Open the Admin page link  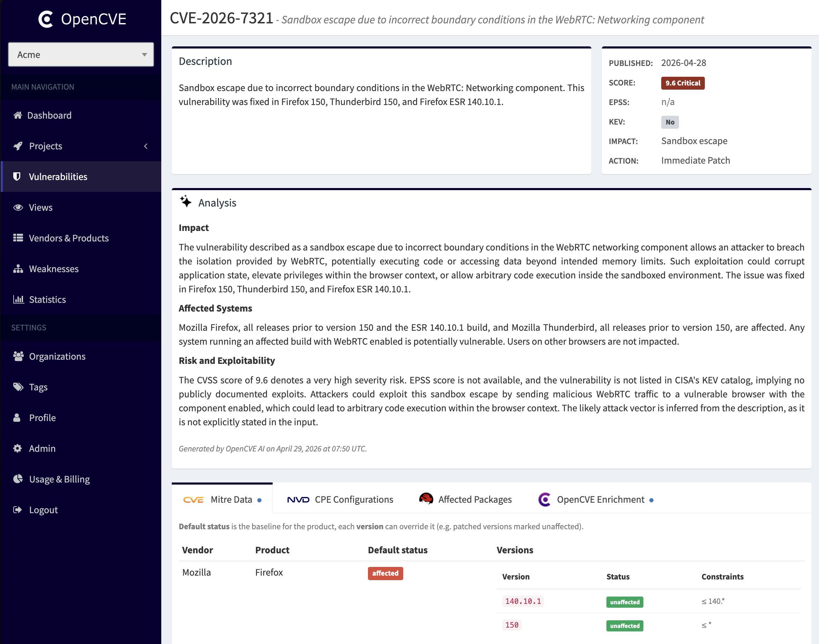point(81,448)
